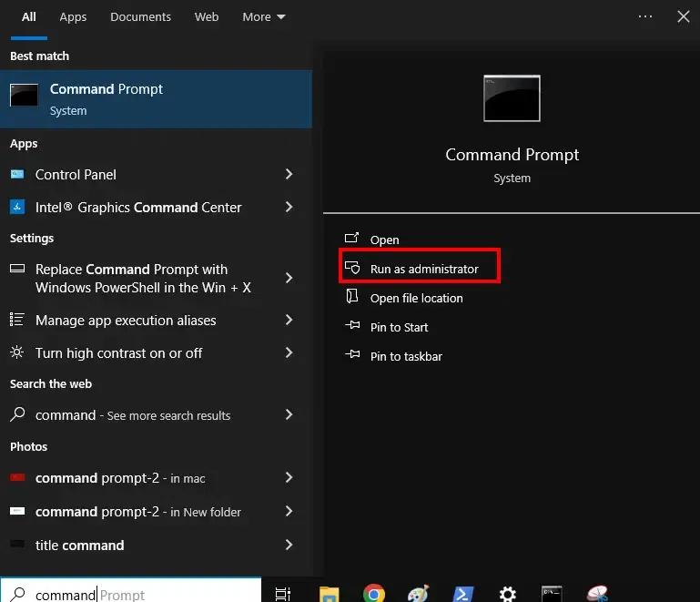The height and width of the screenshot is (602, 700).
Task: Click the Pin to Start pin icon
Action: [352, 325]
